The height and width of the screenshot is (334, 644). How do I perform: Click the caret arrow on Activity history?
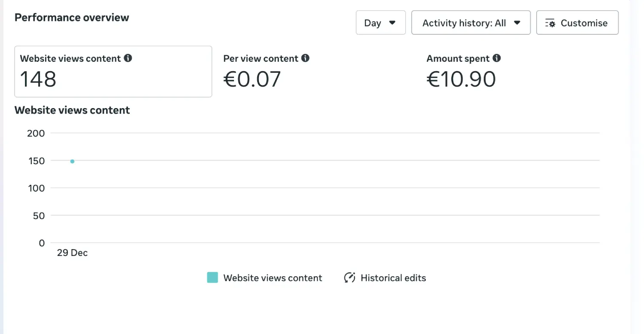tap(517, 23)
